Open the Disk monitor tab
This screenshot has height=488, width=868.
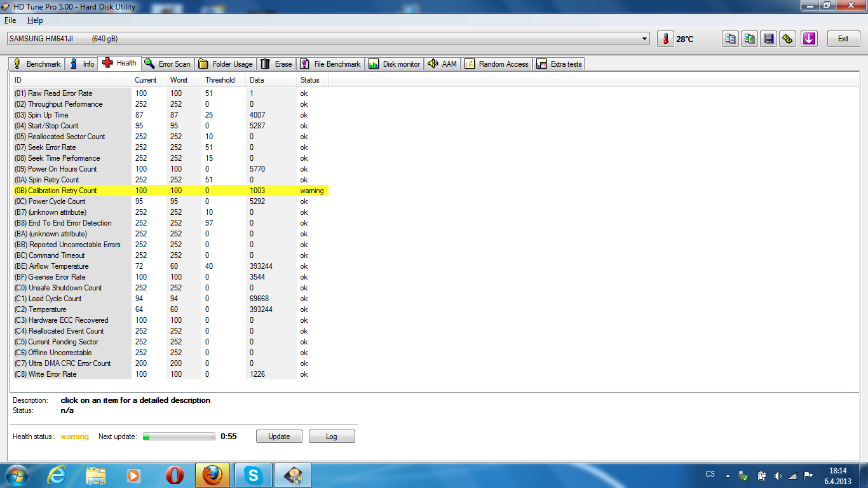pyautogui.click(x=394, y=64)
